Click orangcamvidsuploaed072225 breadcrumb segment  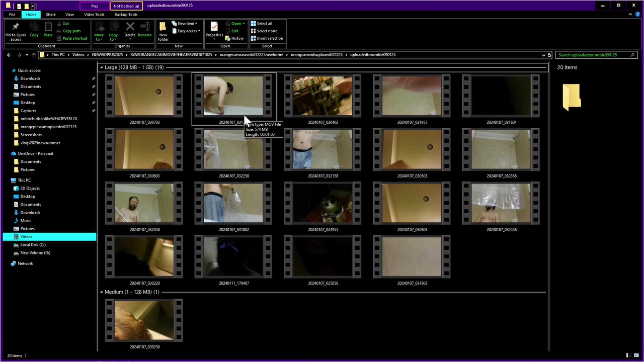click(x=316, y=55)
